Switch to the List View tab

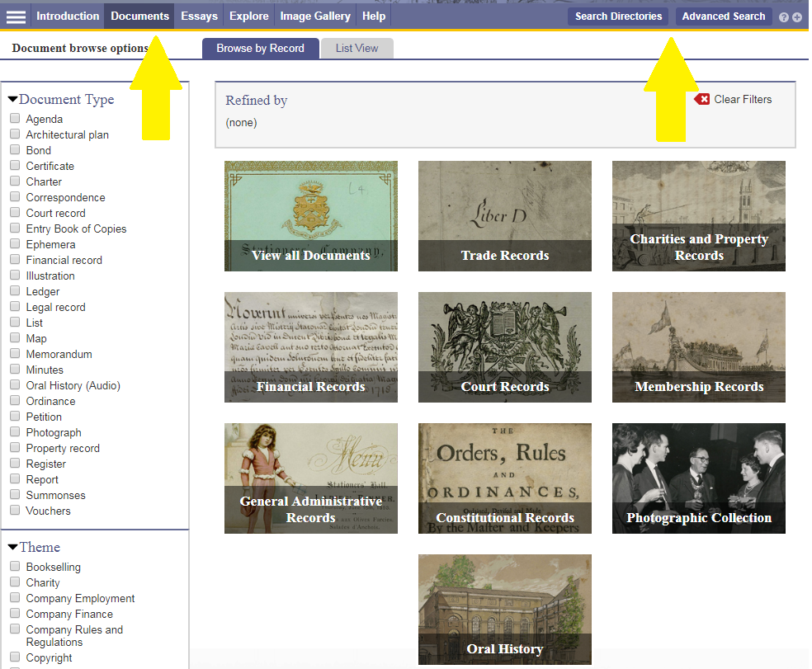[356, 49]
